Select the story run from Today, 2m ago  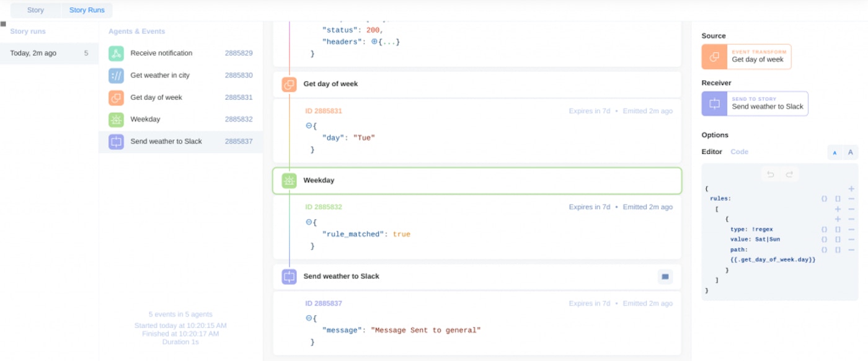click(x=49, y=53)
